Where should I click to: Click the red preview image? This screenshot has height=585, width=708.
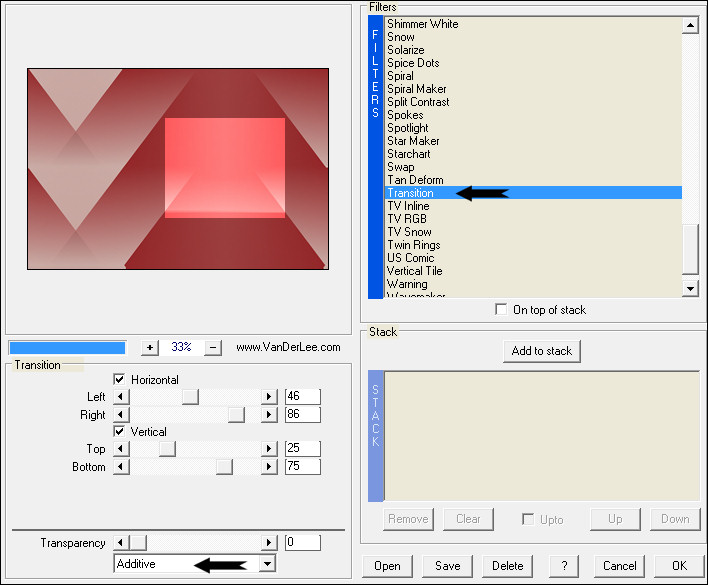click(178, 169)
